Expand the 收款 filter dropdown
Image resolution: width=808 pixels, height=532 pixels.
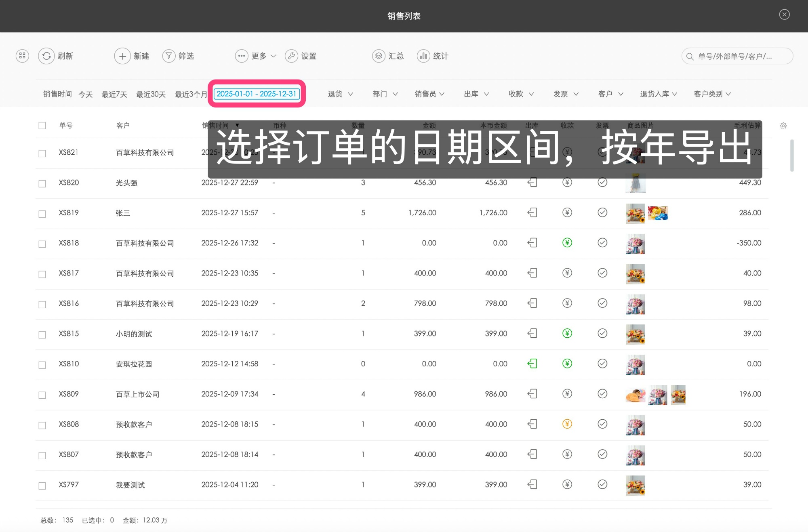point(521,94)
